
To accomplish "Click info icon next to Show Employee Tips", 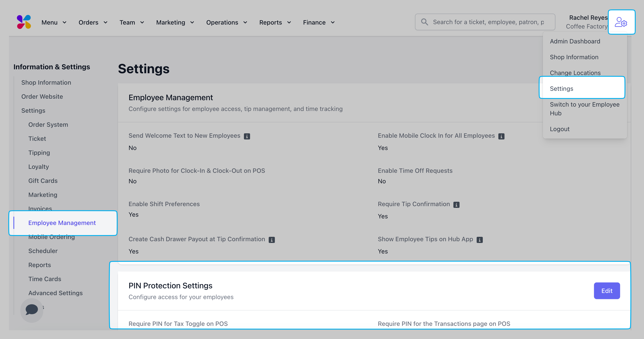I will pos(479,240).
